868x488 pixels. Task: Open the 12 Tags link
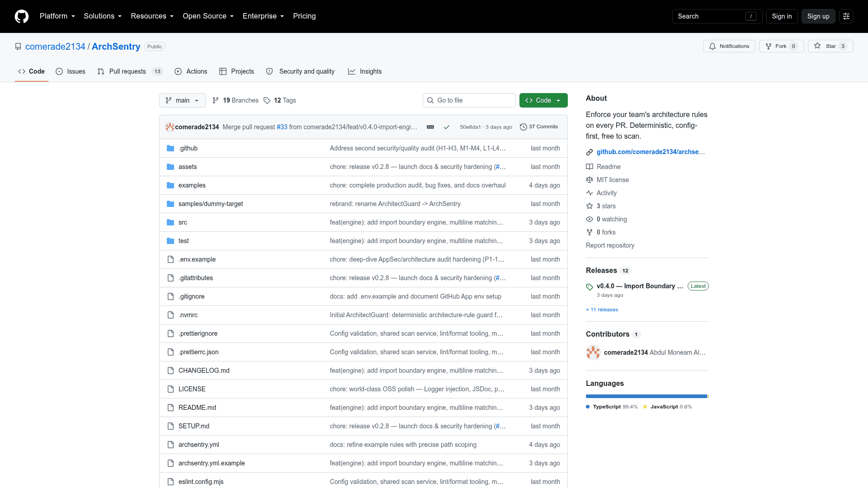(280, 100)
